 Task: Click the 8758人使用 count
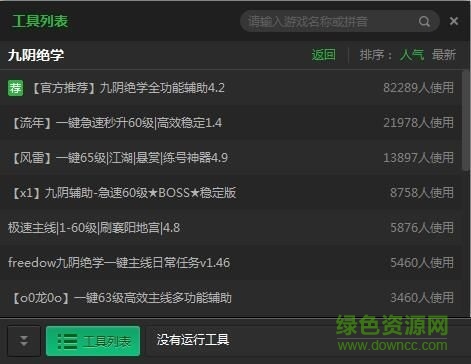coord(422,193)
